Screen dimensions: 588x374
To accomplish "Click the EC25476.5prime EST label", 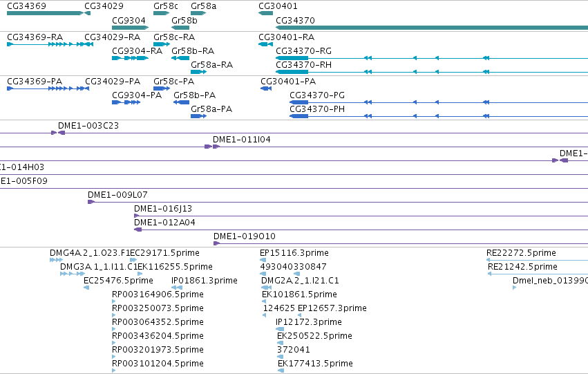I will coord(118,281).
